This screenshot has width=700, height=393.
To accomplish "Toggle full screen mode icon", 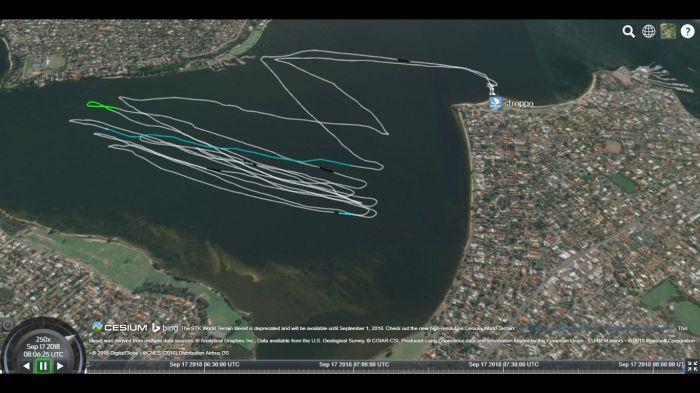I will pyautogui.click(x=692, y=366).
